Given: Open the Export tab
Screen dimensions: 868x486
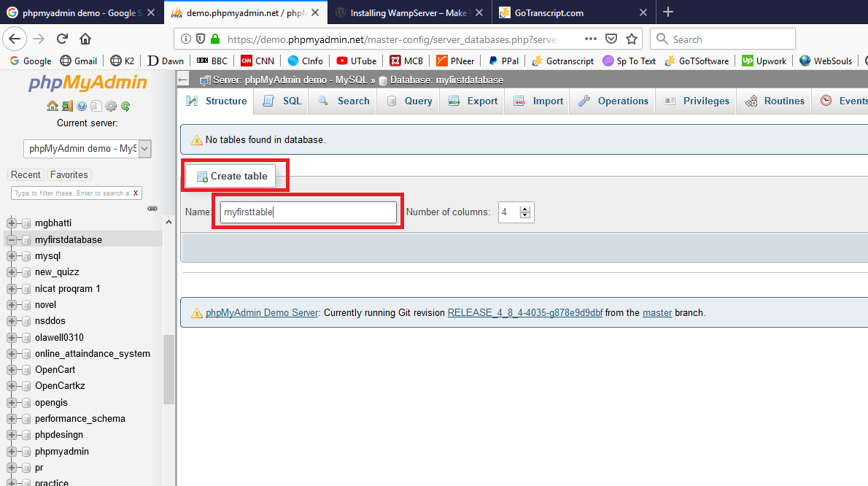Looking at the screenshot, I should click(x=472, y=101).
